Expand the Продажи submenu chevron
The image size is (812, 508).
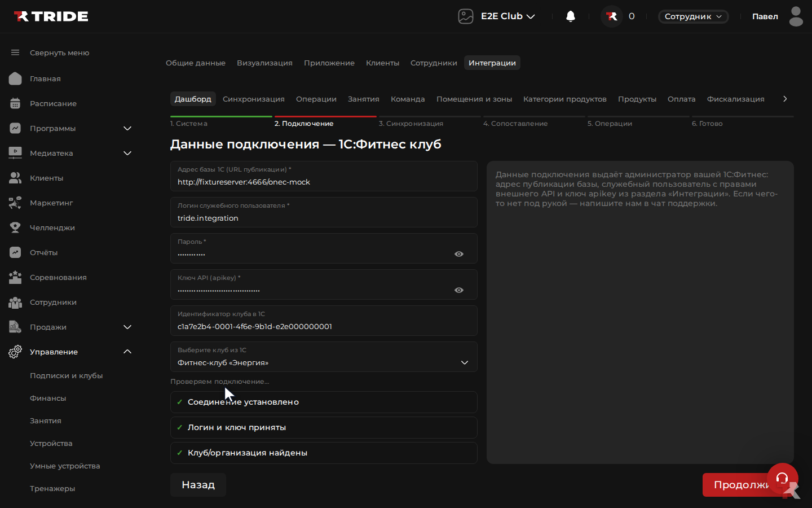[127, 327]
